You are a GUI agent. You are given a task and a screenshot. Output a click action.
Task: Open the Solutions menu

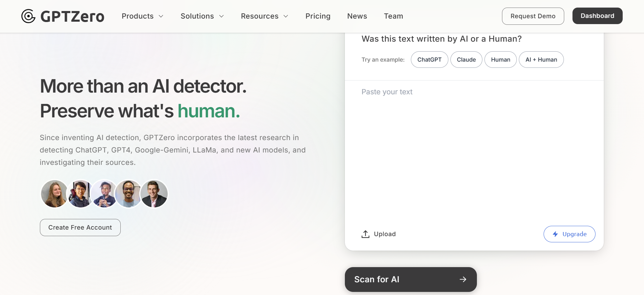point(197,16)
